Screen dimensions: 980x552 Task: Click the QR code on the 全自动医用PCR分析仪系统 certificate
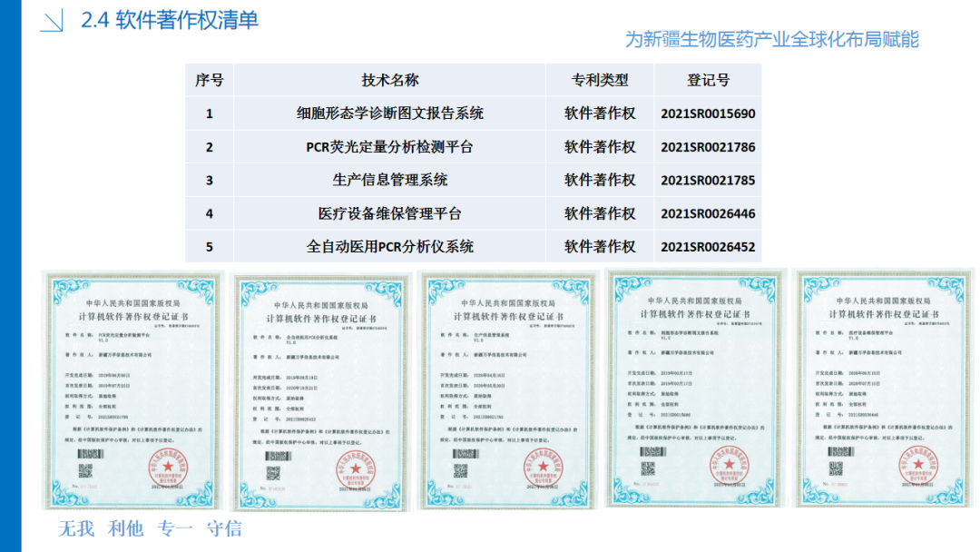[272, 473]
